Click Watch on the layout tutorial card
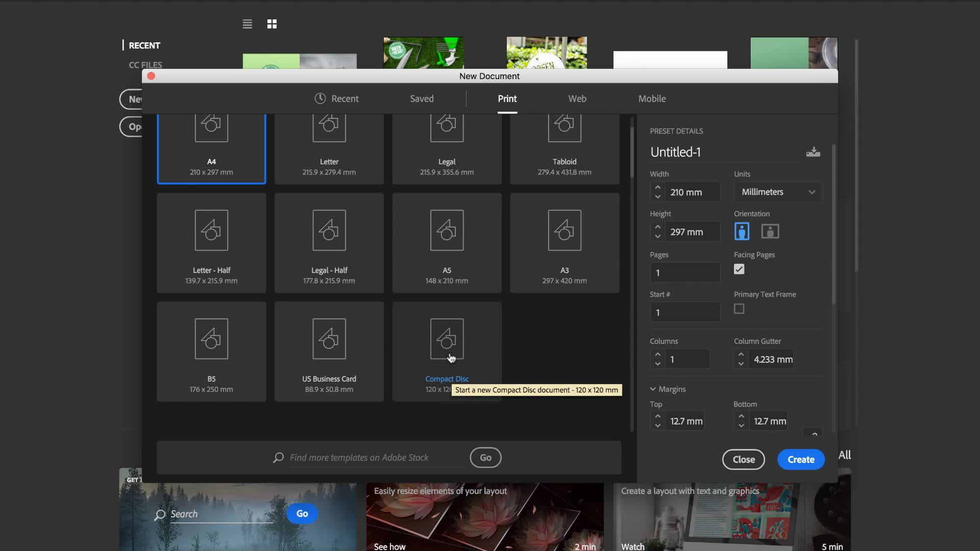 [x=633, y=546]
